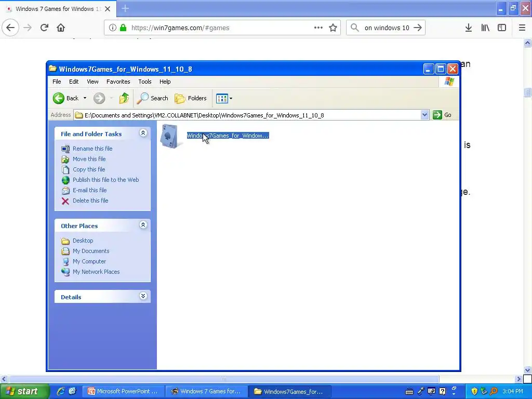Reload the win7games.com page
Image resolution: width=532 pixels, height=399 pixels.
click(44, 28)
